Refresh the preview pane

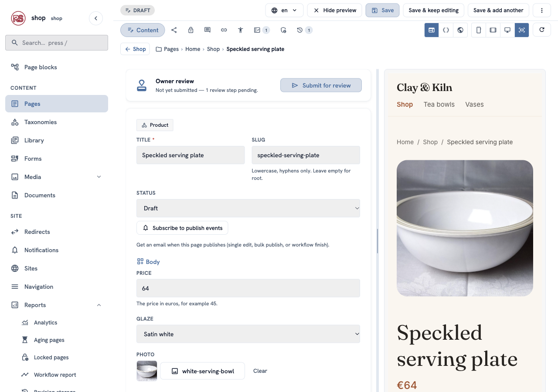(542, 30)
